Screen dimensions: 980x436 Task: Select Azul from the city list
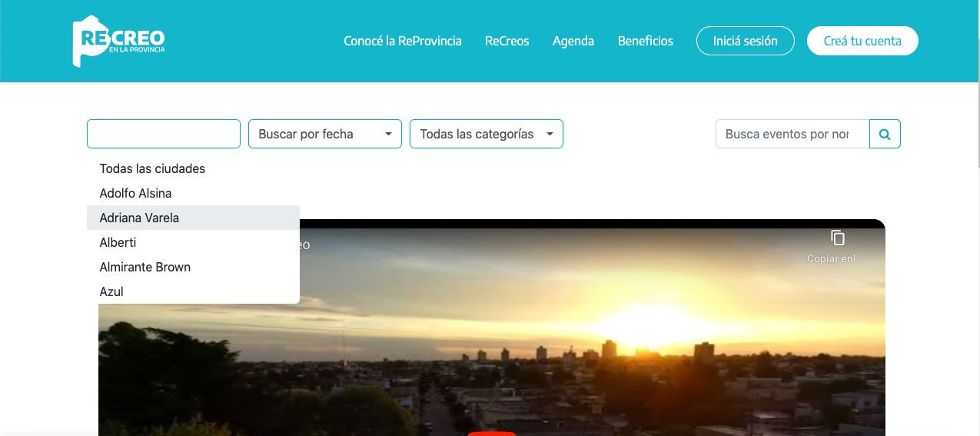[x=111, y=291]
